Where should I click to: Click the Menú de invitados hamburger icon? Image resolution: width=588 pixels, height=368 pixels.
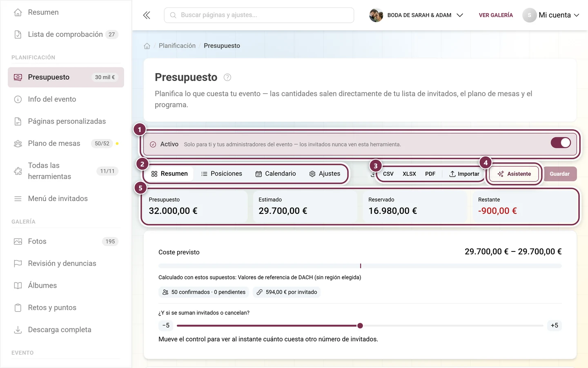pyautogui.click(x=18, y=199)
